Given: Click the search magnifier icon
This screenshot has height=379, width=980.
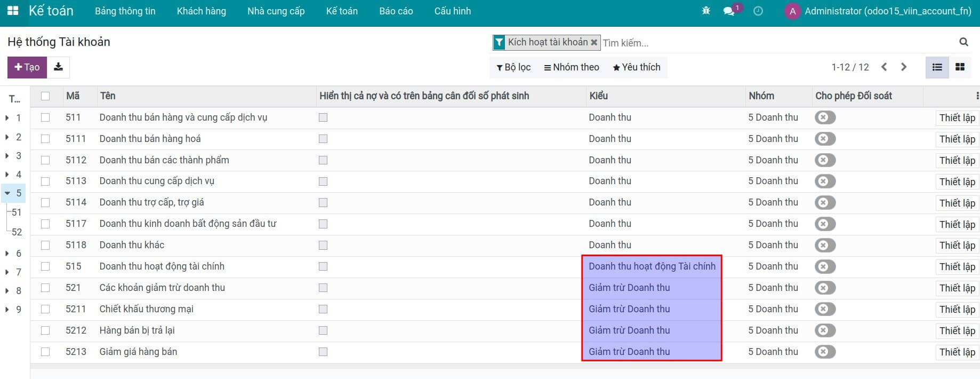Looking at the screenshot, I should pos(963,42).
